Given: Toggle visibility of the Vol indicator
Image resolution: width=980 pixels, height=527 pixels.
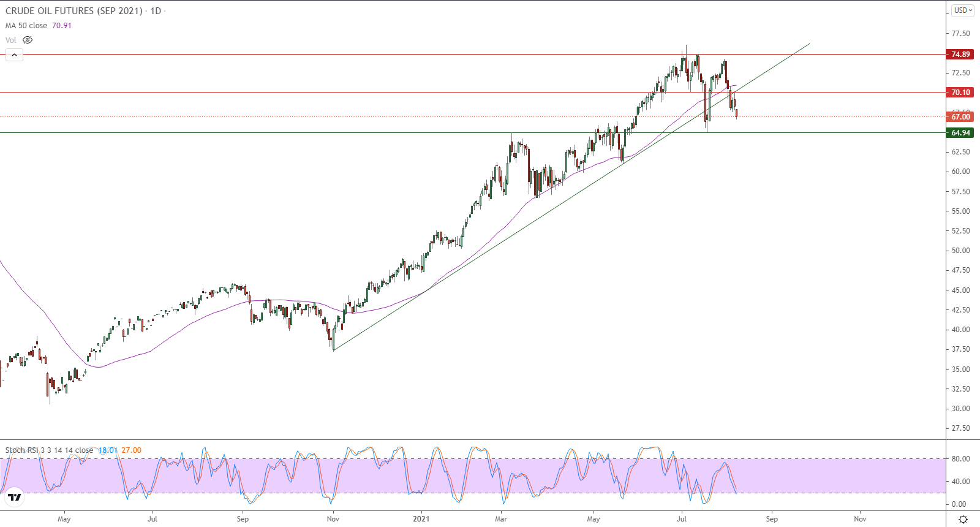Looking at the screenshot, I should 28,40.
